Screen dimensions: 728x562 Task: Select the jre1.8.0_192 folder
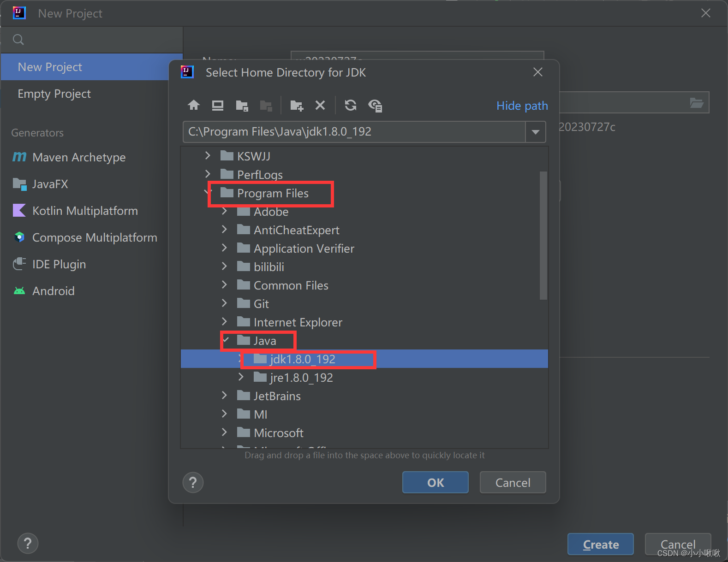pos(301,378)
